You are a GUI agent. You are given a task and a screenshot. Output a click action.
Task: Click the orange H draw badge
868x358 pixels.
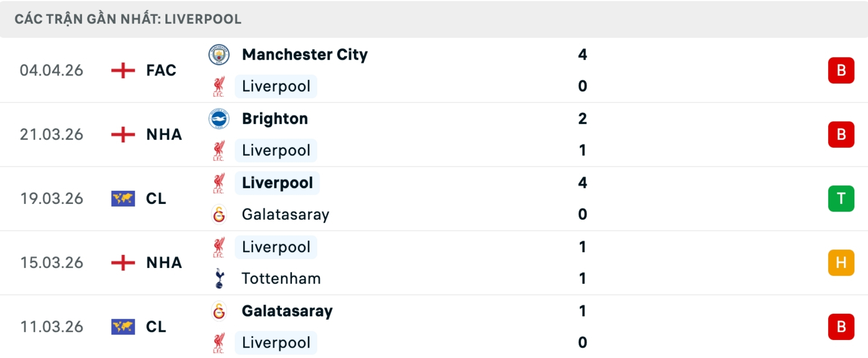[841, 263]
